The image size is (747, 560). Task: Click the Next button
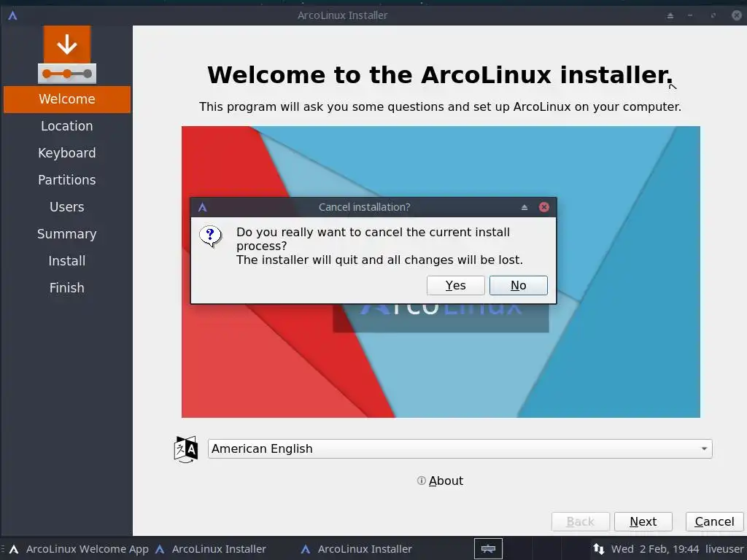click(643, 522)
